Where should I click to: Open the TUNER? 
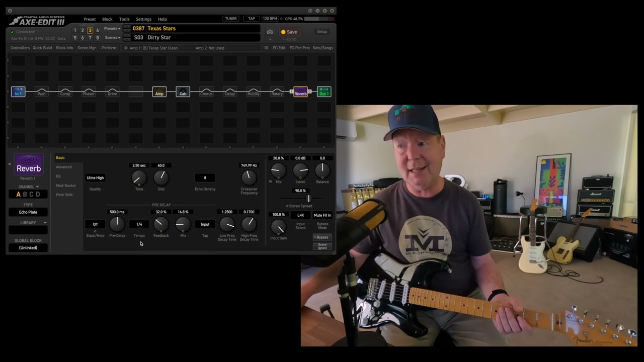pos(231,19)
